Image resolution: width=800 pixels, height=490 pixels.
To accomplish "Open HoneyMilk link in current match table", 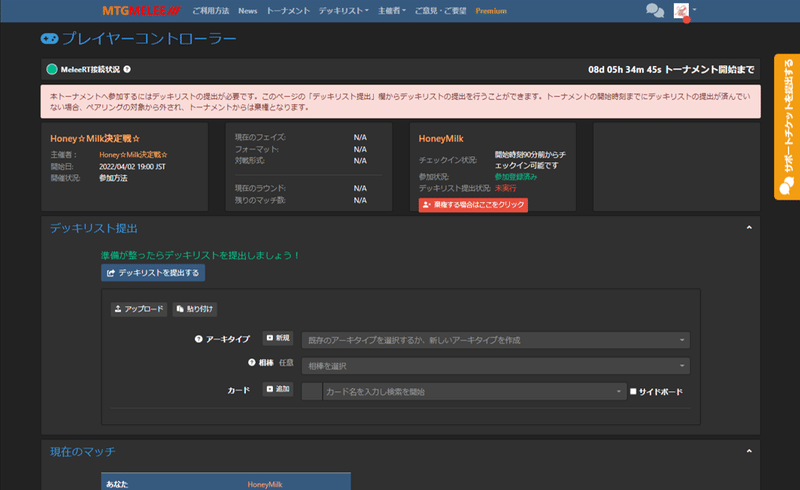I will point(265,484).
